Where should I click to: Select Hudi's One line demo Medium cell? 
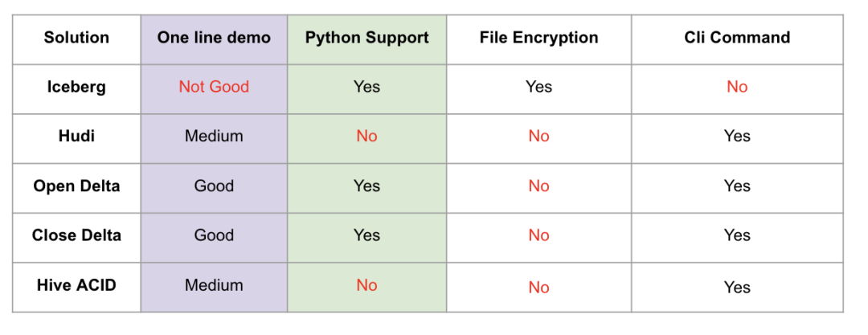[214, 137]
